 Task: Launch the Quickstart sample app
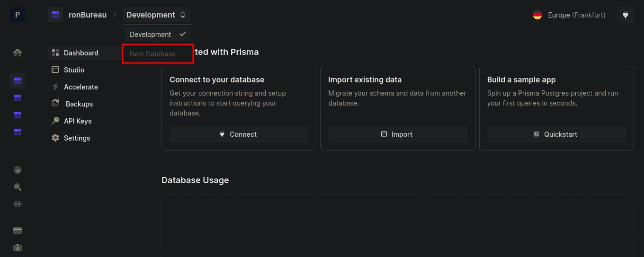pos(556,134)
